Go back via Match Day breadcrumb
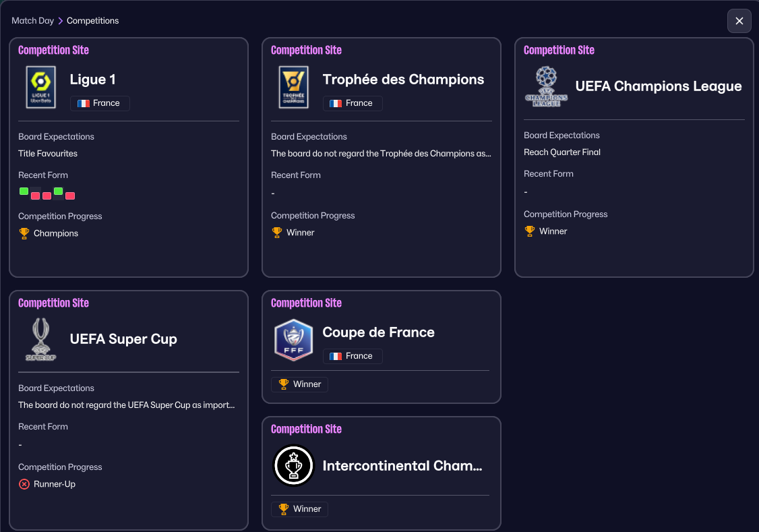This screenshot has width=759, height=532. [x=32, y=21]
